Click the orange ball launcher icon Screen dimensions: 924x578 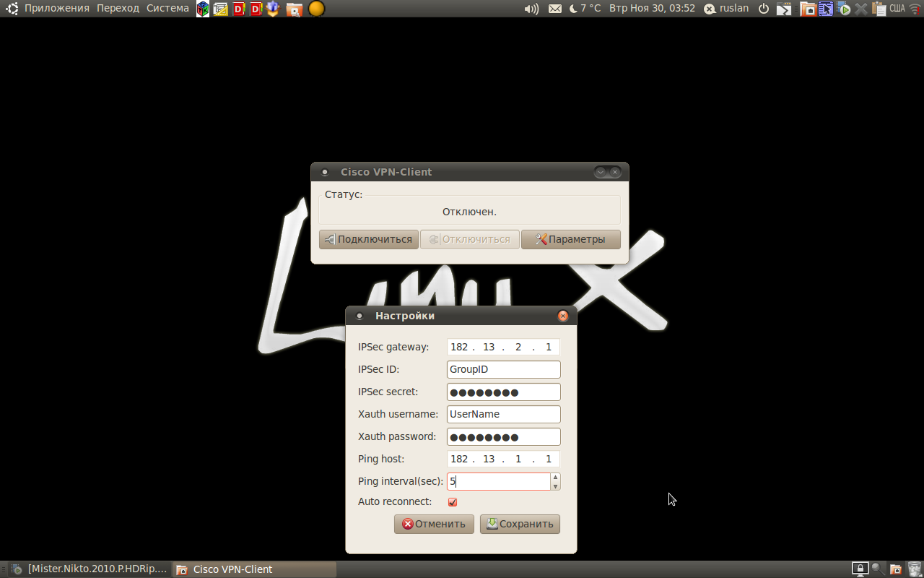tap(316, 9)
